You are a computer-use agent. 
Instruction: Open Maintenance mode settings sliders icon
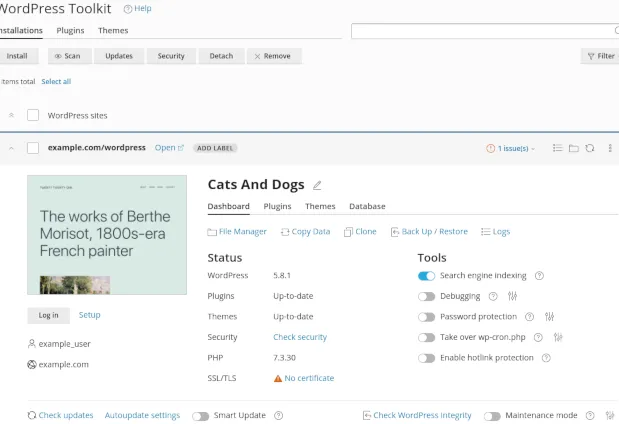tap(610, 415)
